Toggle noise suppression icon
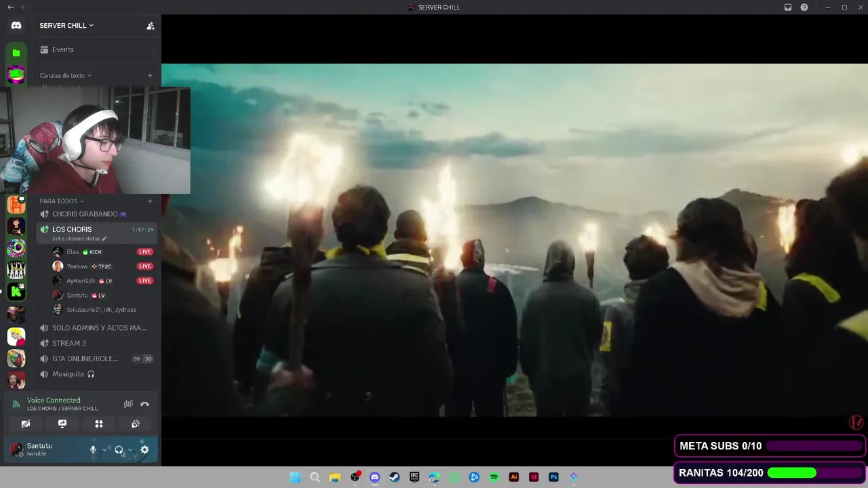The height and width of the screenshot is (488, 868). [128, 404]
